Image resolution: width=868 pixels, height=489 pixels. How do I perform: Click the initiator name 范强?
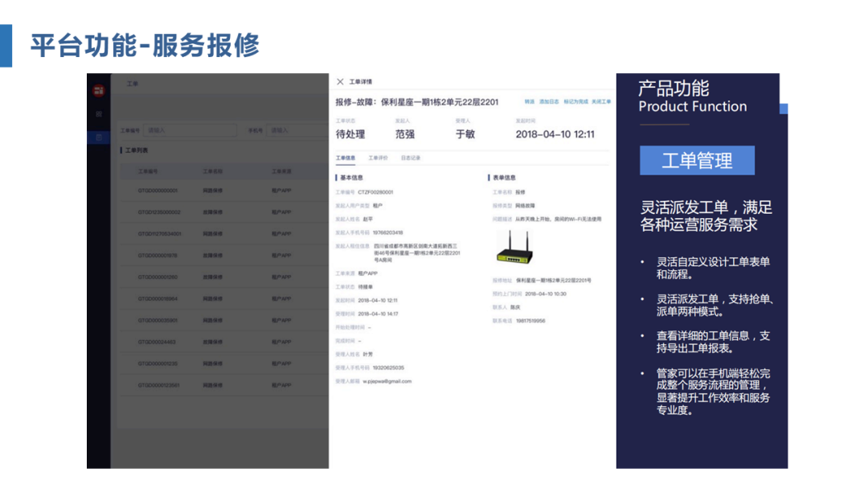click(405, 134)
